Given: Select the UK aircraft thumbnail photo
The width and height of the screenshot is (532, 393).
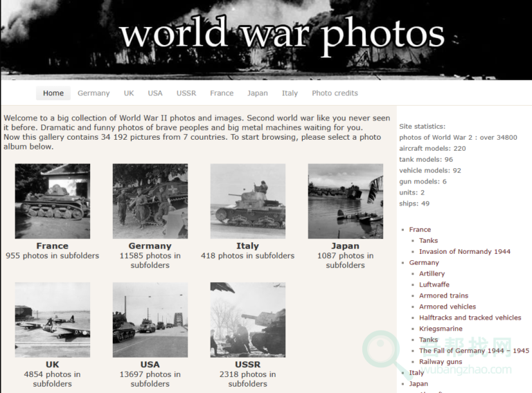Looking at the screenshot, I should click(53, 320).
